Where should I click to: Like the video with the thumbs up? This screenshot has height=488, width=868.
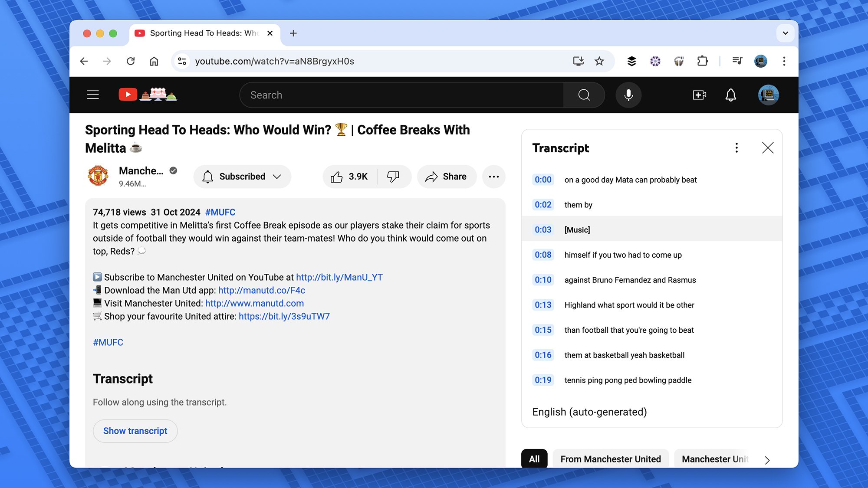coord(350,177)
